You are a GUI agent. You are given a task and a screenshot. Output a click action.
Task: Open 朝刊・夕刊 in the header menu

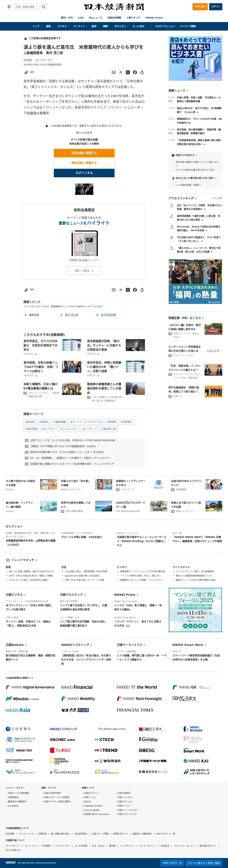click(67, 18)
